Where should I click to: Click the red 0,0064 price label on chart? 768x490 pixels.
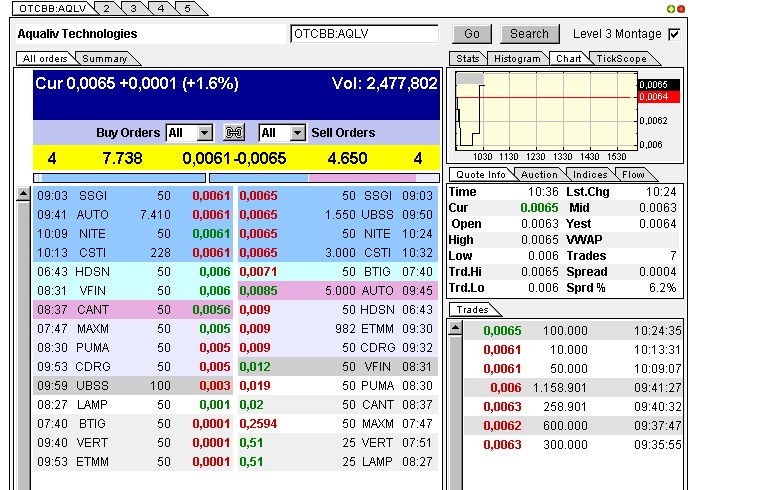coord(659,97)
